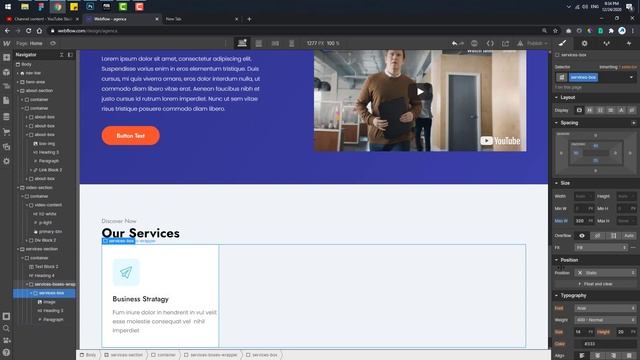Screen dimensions: 640x360
Task: Click the font Size input field
Action: tap(584, 332)
